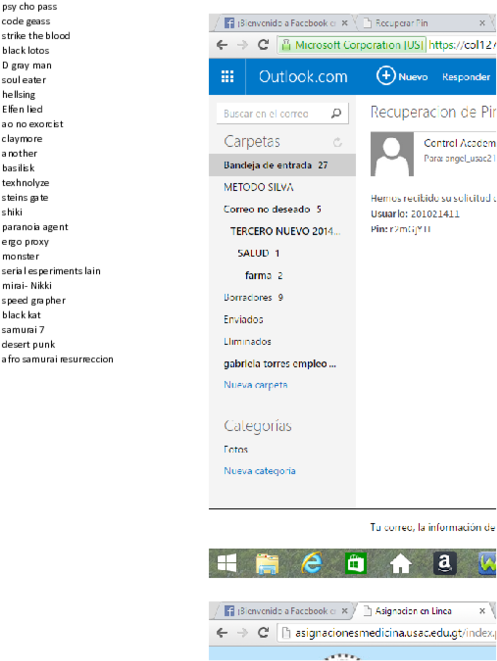Refresh the Carpetas folder list
Viewport: 497px width, 661px height.
[x=337, y=142]
